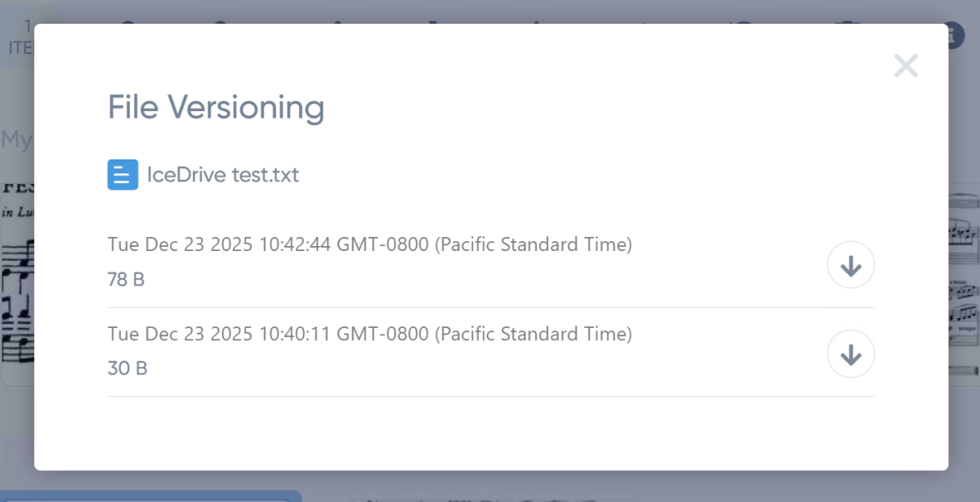Click the 78 B file size label

(x=126, y=280)
